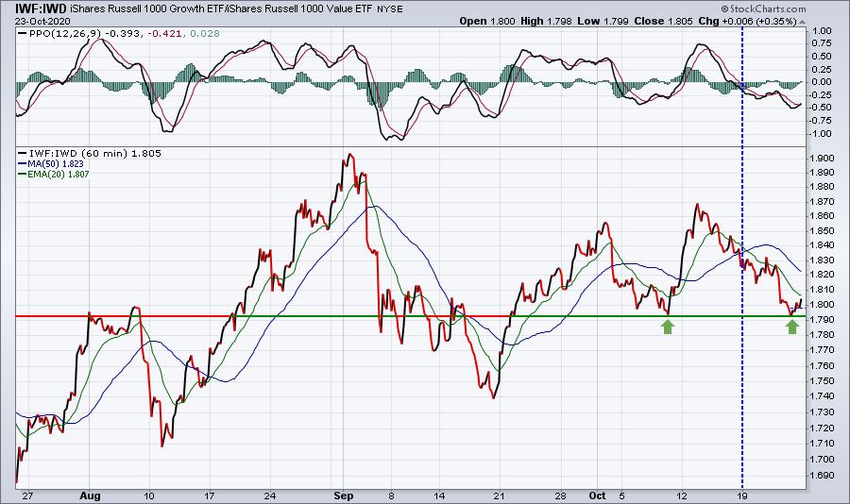
Task: Click the IWF:IWD ticker symbol title
Action: click(x=35, y=8)
